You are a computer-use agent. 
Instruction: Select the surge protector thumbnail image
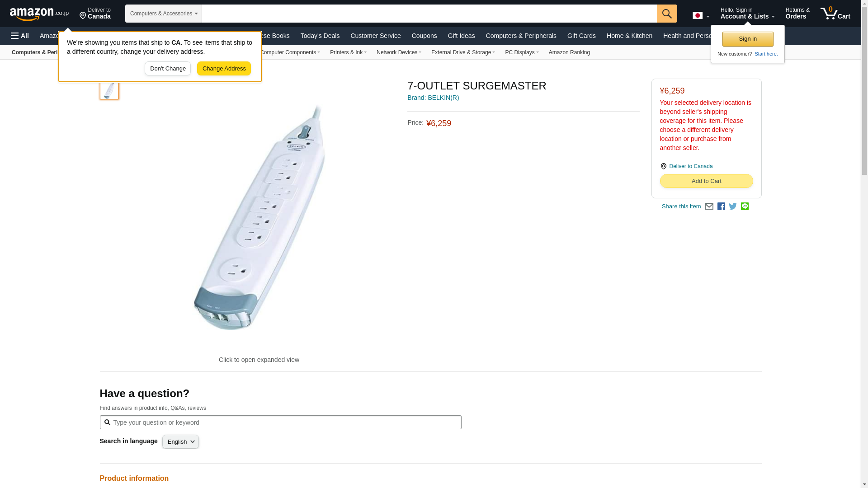(x=109, y=89)
